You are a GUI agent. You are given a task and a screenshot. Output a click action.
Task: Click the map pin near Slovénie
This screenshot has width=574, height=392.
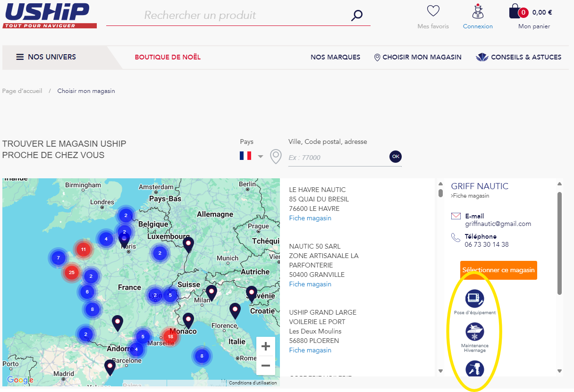[252, 294]
